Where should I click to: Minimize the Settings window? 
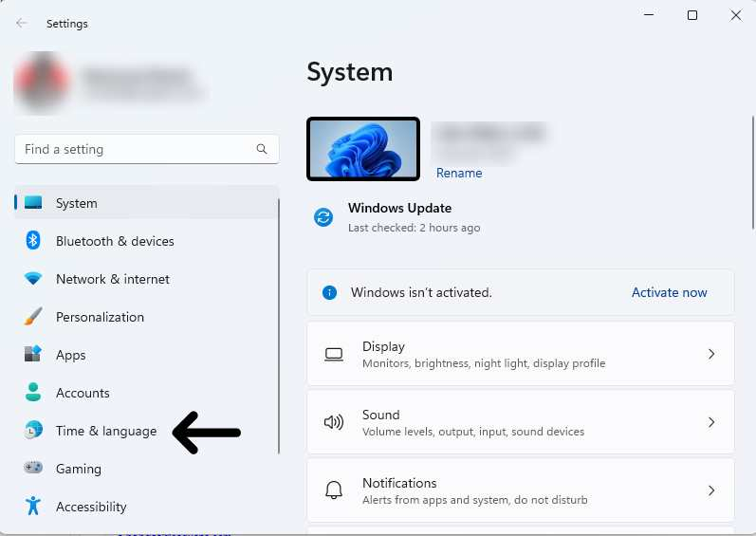(x=649, y=15)
